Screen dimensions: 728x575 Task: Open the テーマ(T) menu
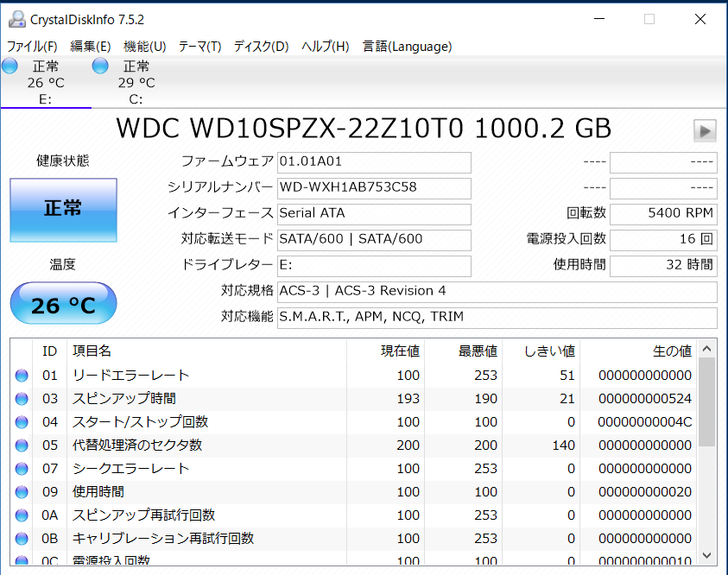[199, 47]
